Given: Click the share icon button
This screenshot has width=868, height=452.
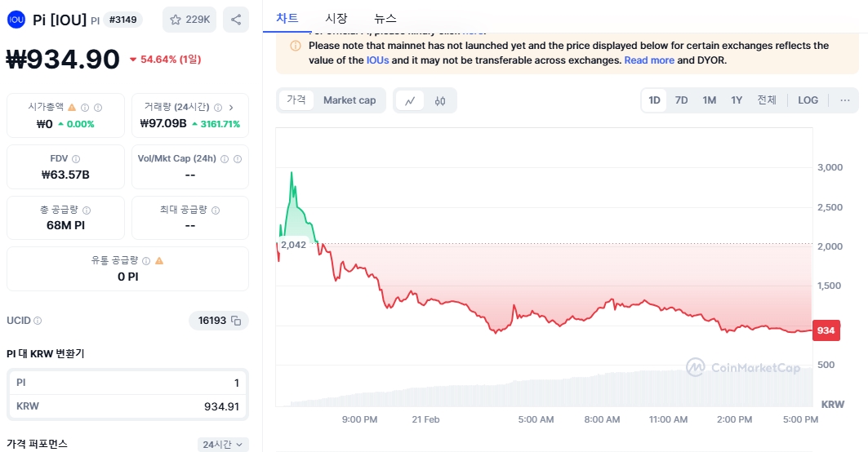Looking at the screenshot, I should [236, 20].
